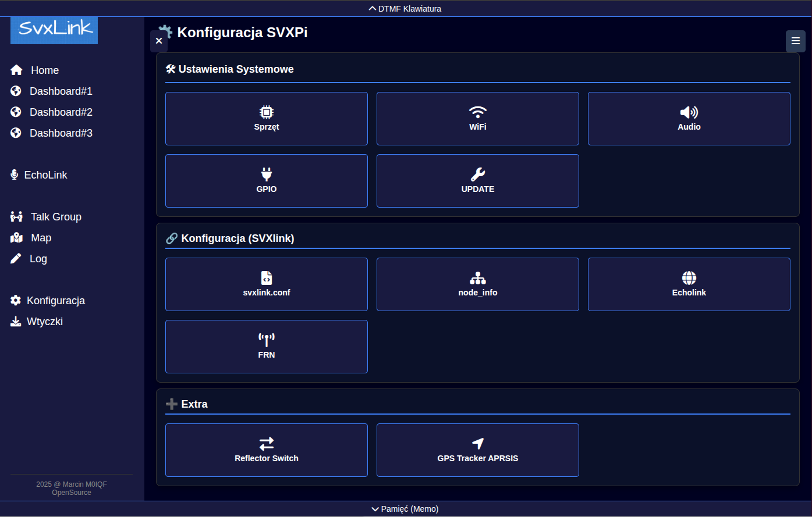Open Talk Group page link
Screen dimensions: 812x517
(55, 217)
